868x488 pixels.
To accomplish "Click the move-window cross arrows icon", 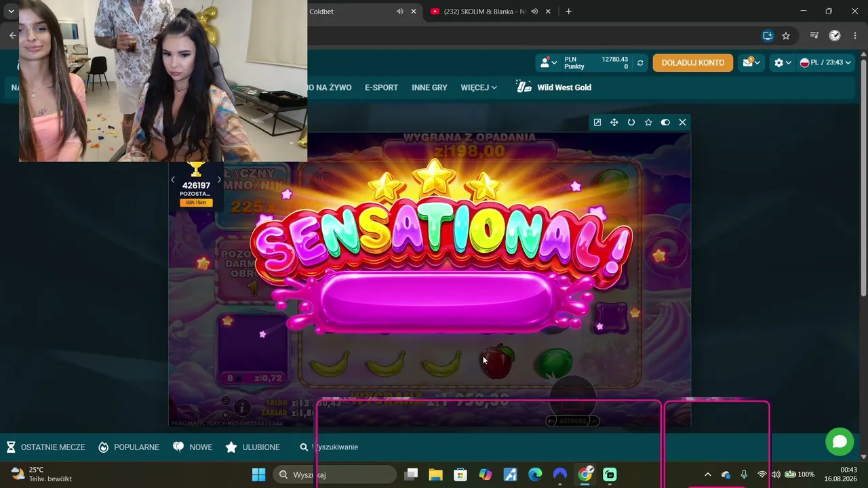I will [614, 123].
